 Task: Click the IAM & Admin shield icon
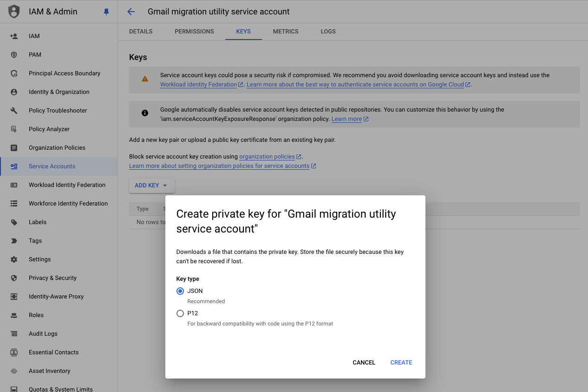click(x=14, y=12)
